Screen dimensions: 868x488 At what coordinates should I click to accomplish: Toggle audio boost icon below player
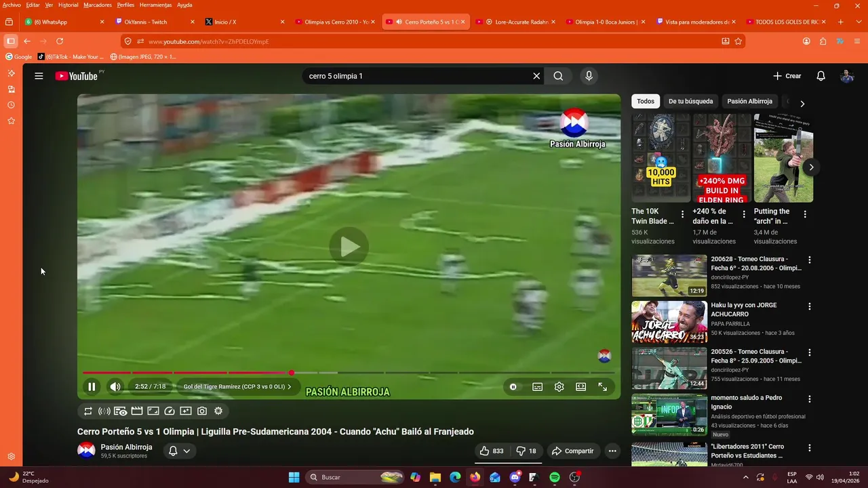click(x=104, y=411)
